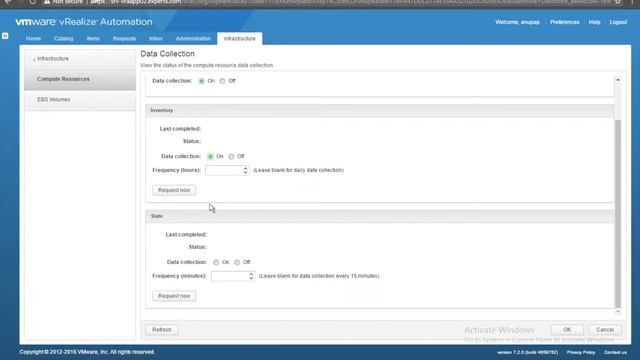The width and height of the screenshot is (640, 360).
Task: Click the Cancel button
Action: click(x=604, y=330)
